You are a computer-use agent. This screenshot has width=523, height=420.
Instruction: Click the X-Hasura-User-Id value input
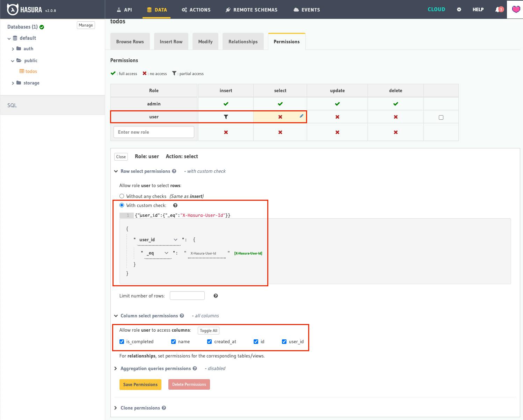pos(207,253)
